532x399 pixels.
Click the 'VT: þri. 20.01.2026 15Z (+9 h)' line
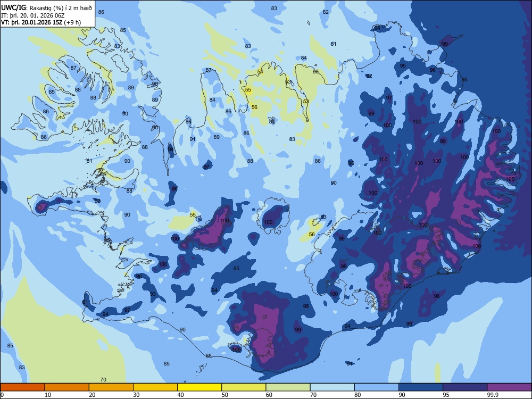click(41, 22)
